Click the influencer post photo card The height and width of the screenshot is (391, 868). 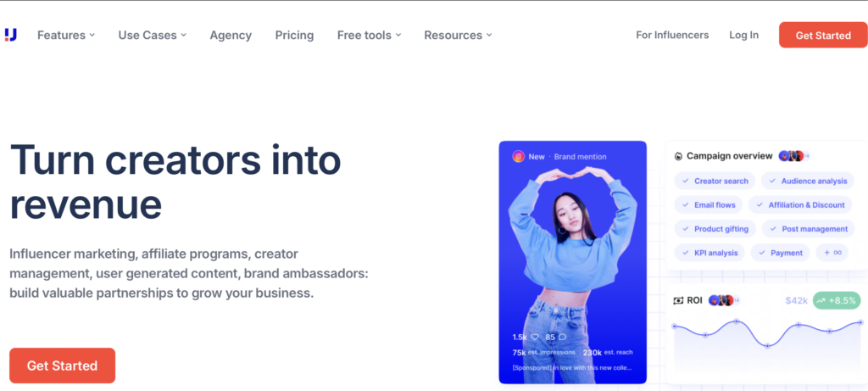coord(572,263)
